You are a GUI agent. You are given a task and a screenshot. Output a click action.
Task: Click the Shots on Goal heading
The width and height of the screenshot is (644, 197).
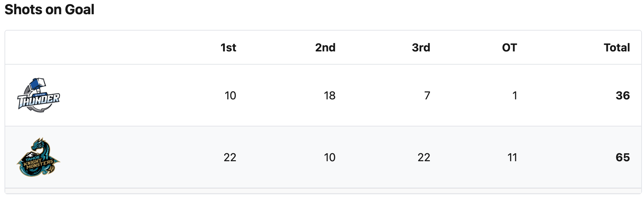[x=49, y=9]
